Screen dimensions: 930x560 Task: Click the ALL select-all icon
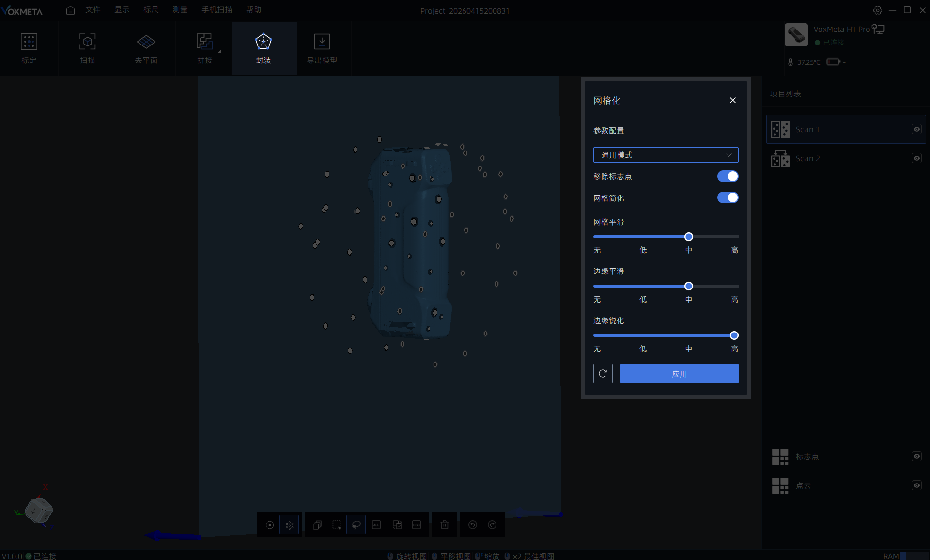(x=376, y=525)
